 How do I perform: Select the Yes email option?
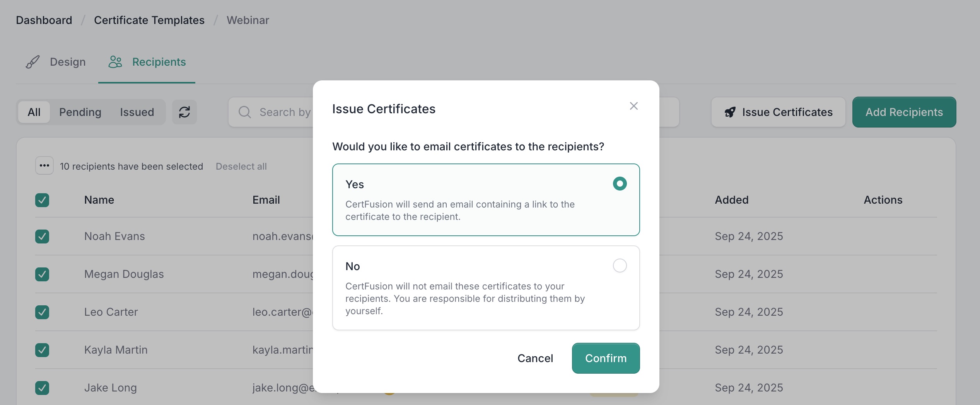[620, 184]
